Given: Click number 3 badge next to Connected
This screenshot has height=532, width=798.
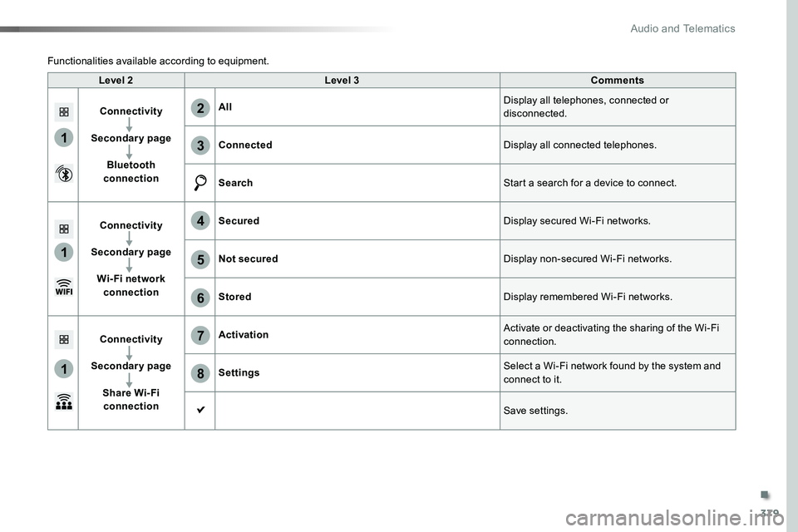Looking at the screenshot, I should click(200, 145).
